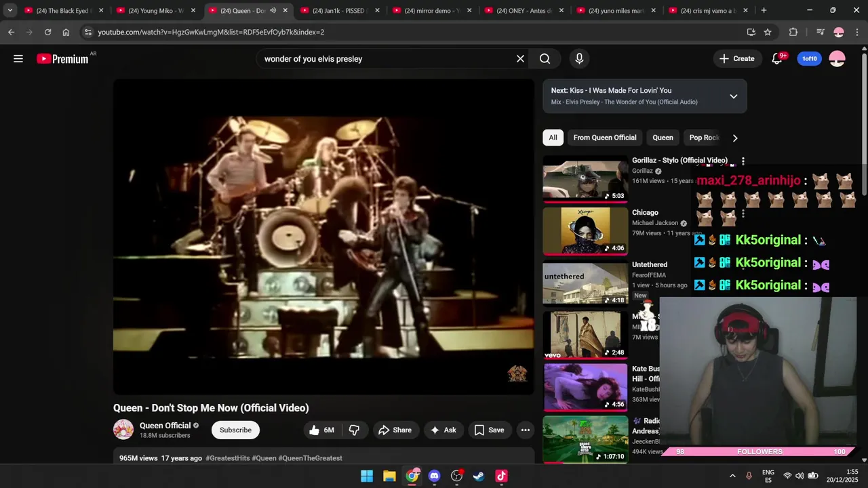
Task: Open the volume tray icon
Action: point(800,476)
